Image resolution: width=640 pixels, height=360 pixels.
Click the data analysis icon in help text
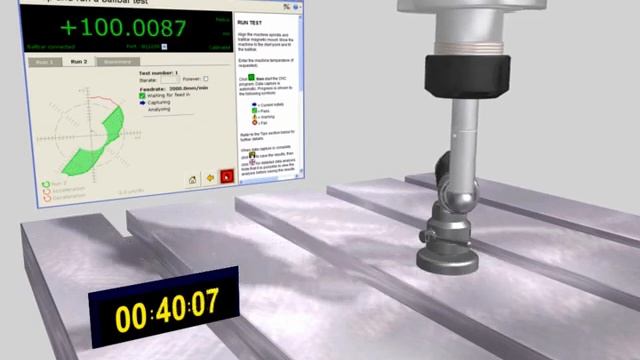pos(252,162)
